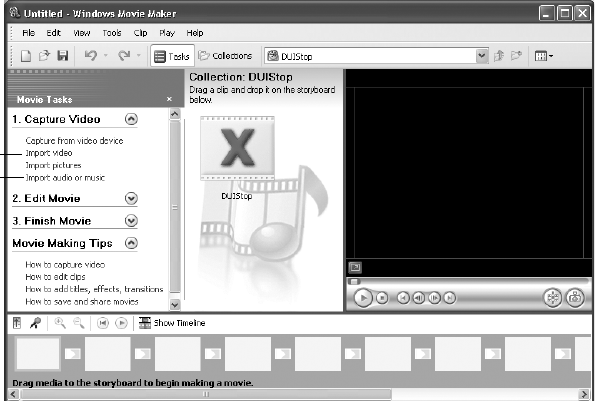Click the task pane scroll down arrow
595x401 pixels.
pyautogui.click(x=175, y=304)
